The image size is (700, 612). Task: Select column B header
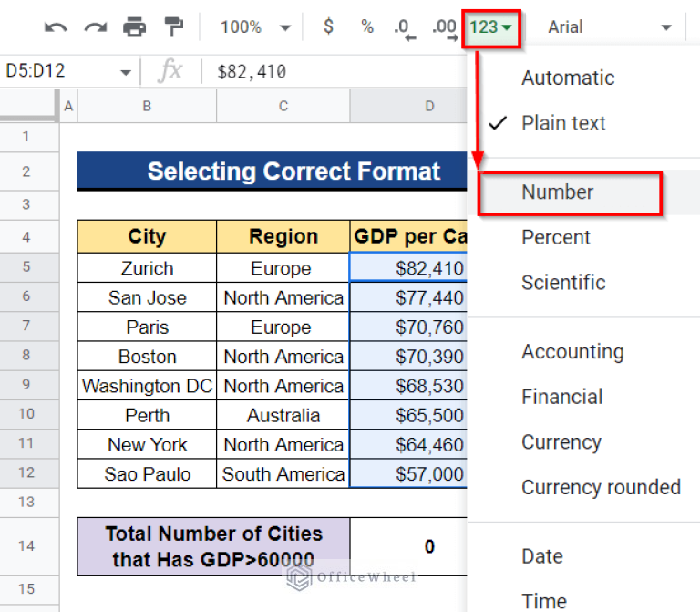tap(147, 107)
